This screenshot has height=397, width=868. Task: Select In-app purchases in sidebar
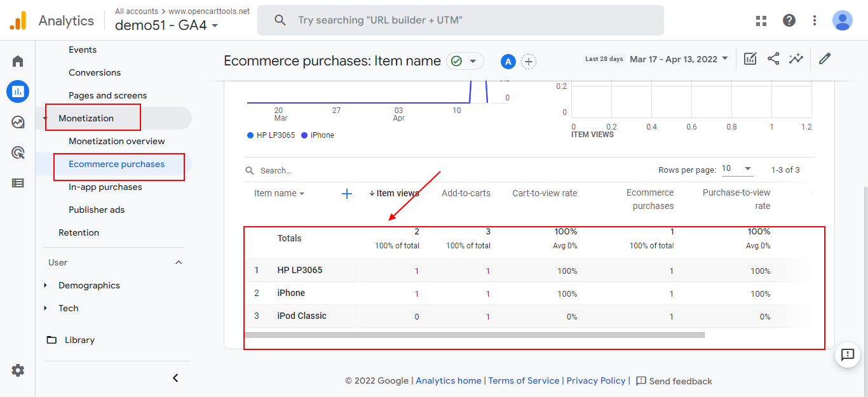pos(105,187)
